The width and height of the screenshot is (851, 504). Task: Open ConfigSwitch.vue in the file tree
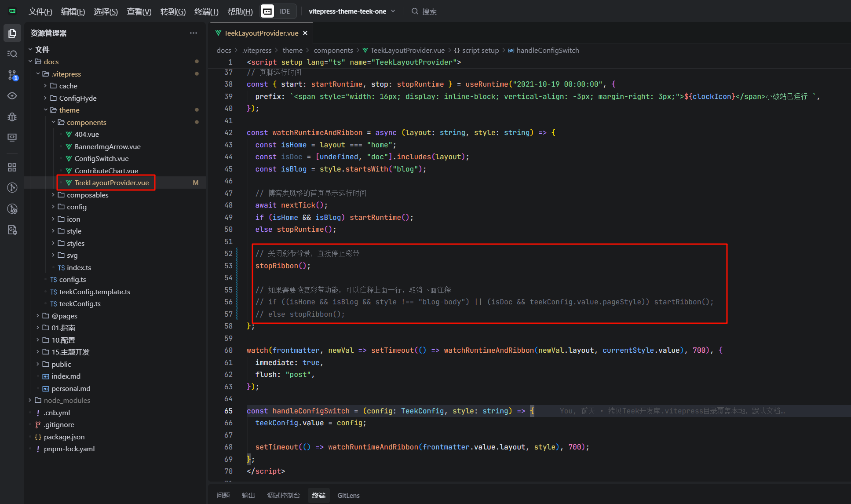[x=101, y=158]
